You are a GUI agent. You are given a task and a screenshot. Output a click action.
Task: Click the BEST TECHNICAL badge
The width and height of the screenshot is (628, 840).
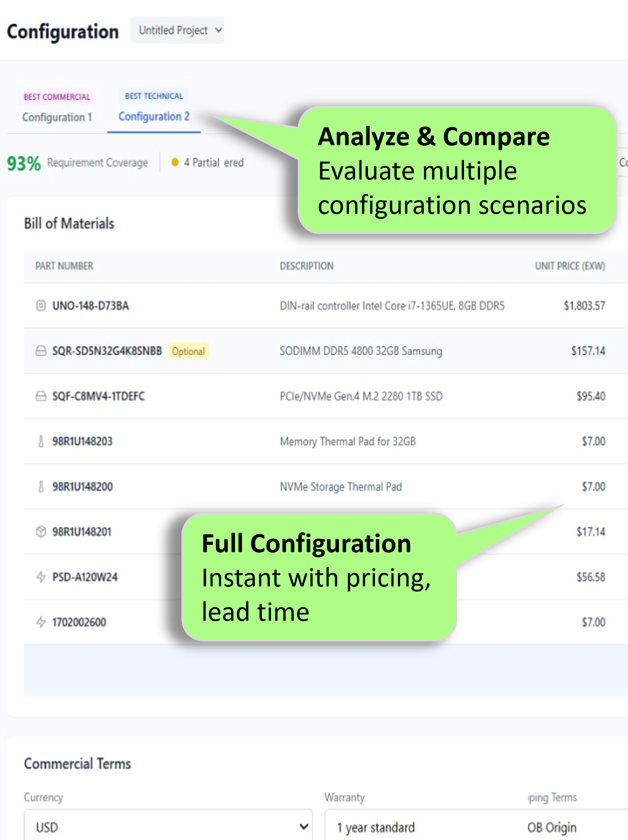click(x=153, y=96)
